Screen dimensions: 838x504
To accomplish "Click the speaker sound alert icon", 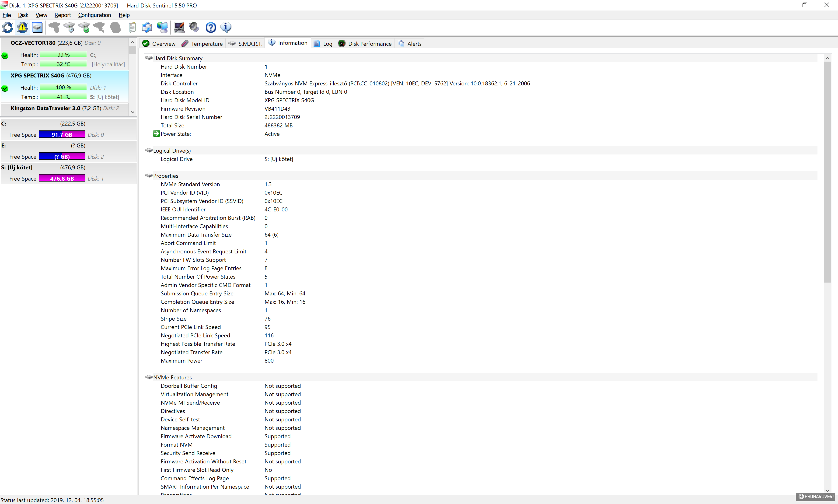I will point(194,28).
